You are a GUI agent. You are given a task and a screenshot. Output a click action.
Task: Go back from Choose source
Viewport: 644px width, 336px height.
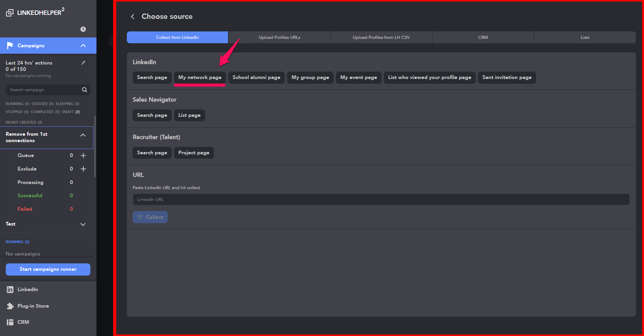click(133, 17)
